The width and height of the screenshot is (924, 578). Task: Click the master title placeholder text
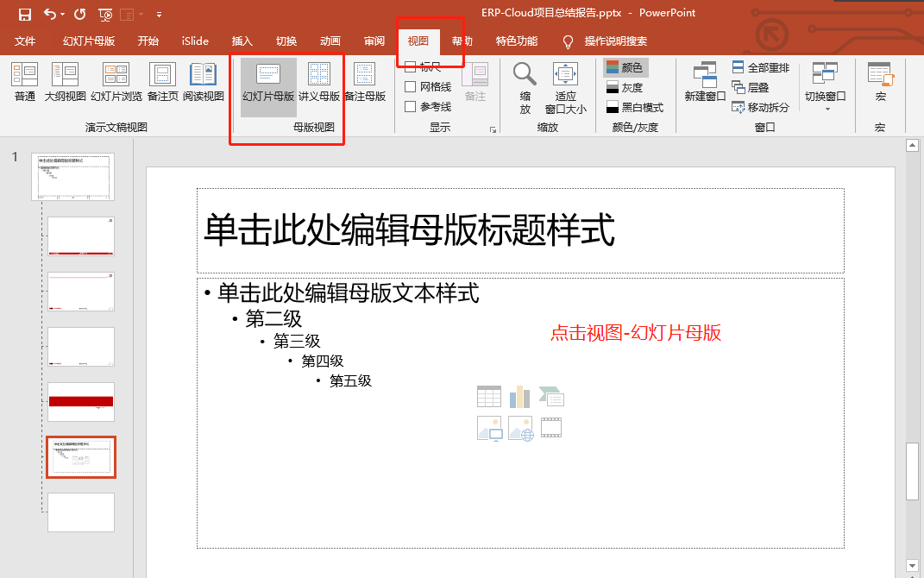[x=409, y=229]
